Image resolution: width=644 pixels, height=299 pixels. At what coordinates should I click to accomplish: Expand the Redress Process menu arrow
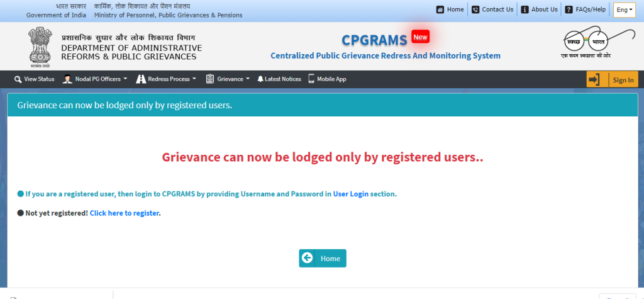pyautogui.click(x=194, y=79)
